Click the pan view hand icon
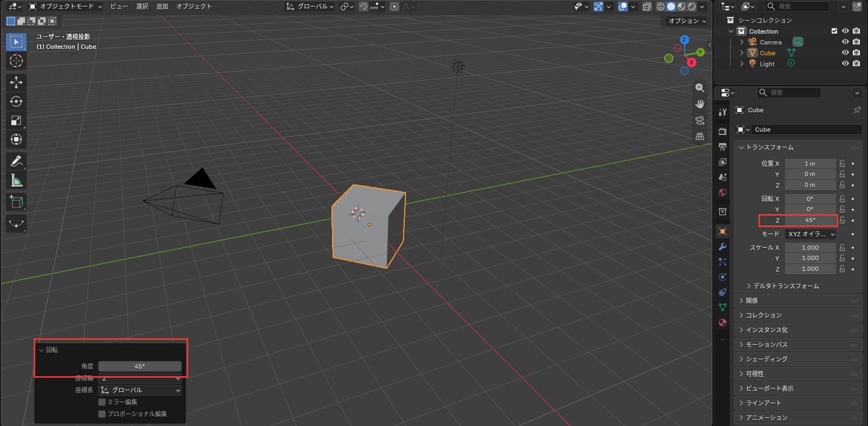This screenshot has width=868, height=426. pyautogui.click(x=700, y=104)
